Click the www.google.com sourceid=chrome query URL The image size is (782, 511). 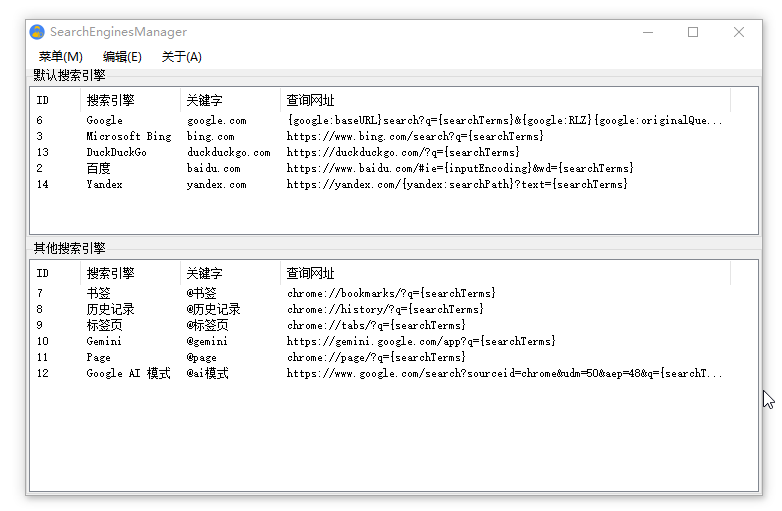point(504,373)
